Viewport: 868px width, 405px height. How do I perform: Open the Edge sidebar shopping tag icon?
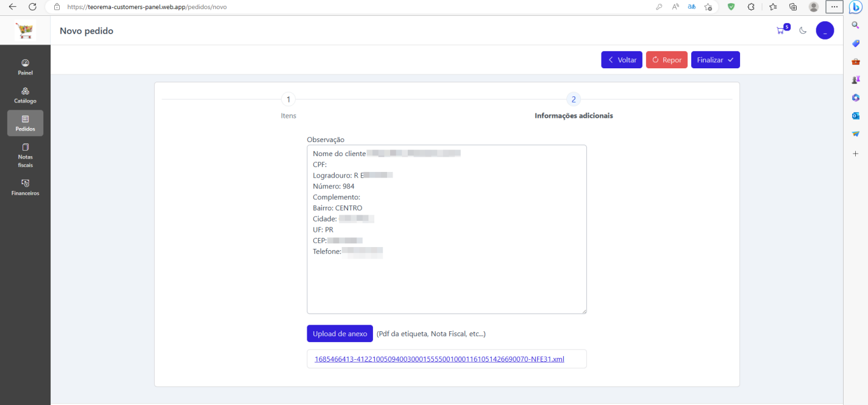pos(856,43)
